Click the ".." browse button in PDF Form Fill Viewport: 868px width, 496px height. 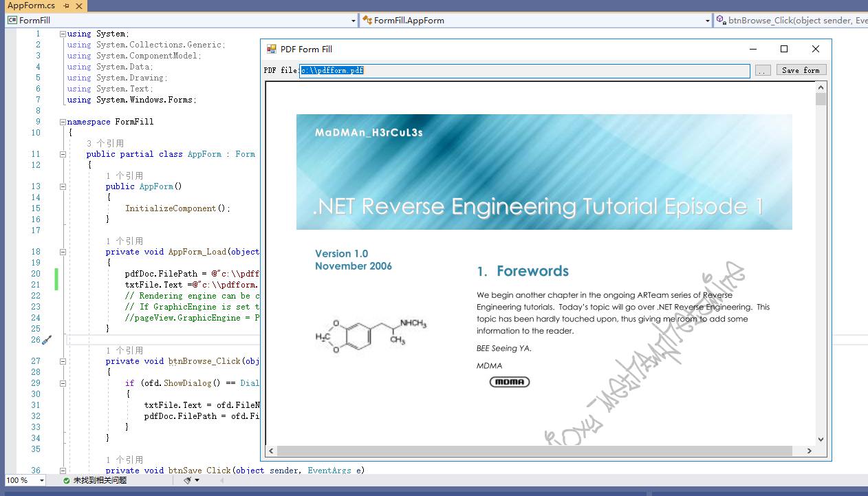click(x=762, y=69)
